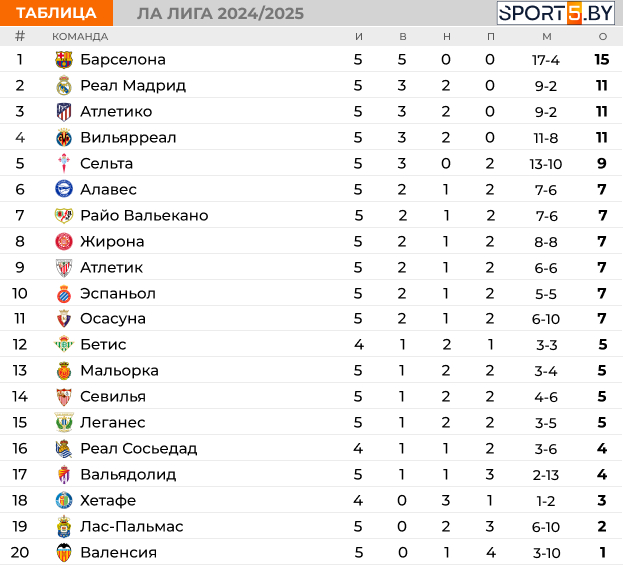This screenshot has height=573, width=623.
Task: Sort by the О points column header
Action: (602, 37)
